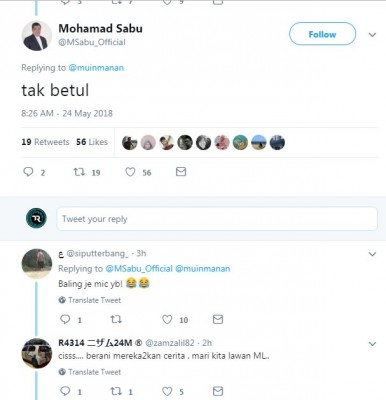The height and width of the screenshot is (400, 386).
Task: Open options chevron beside Follow button
Action: 372,34
